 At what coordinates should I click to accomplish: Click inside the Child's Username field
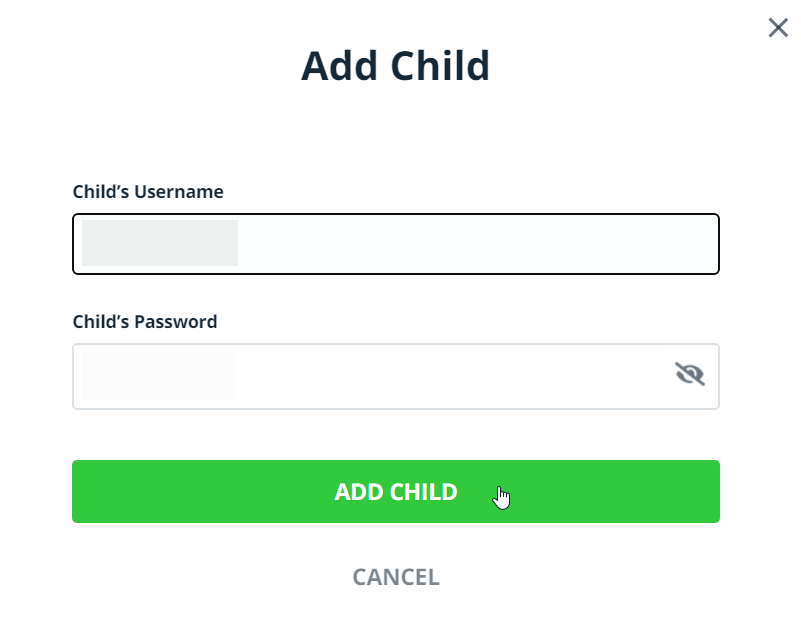(x=395, y=243)
